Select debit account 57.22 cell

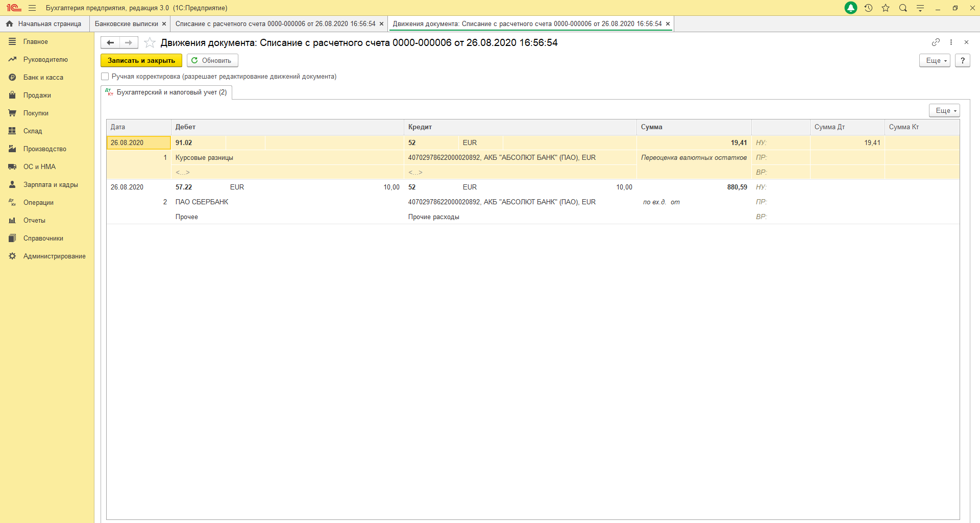[184, 187]
